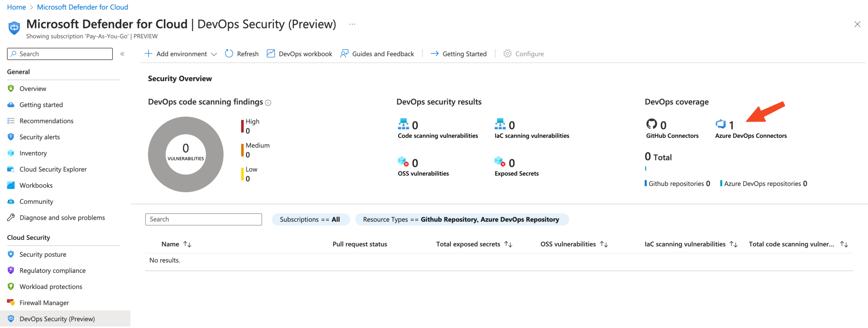The image size is (868, 328).
Task: Click the GitHub Connectors octocat icon
Action: pos(651,124)
